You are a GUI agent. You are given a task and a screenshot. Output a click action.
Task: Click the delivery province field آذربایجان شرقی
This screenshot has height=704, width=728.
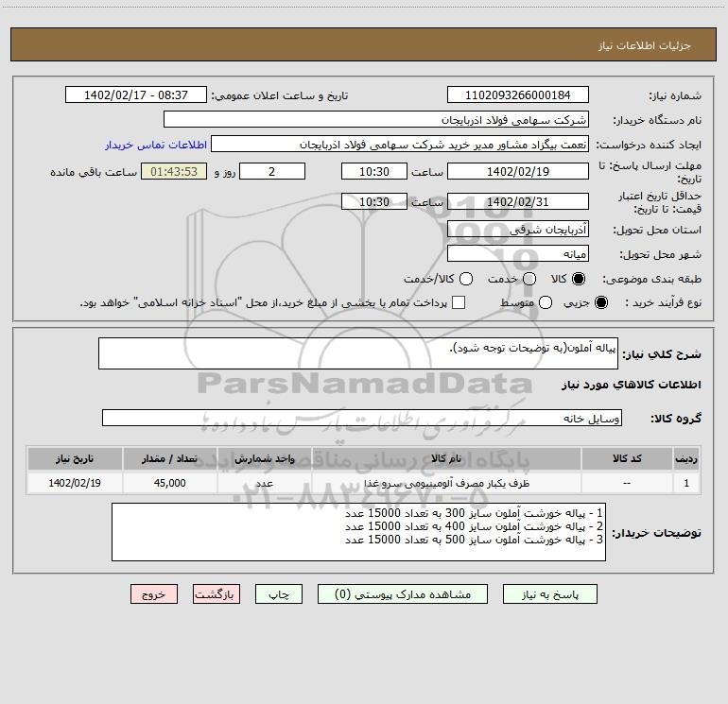518,230
